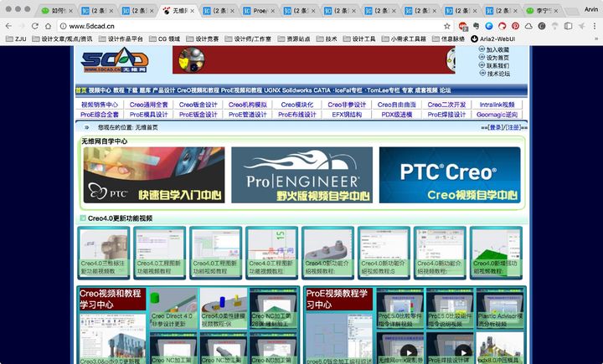Select CATIA in the site navigation
This screenshot has height=364, width=603.
pyautogui.click(x=322, y=90)
